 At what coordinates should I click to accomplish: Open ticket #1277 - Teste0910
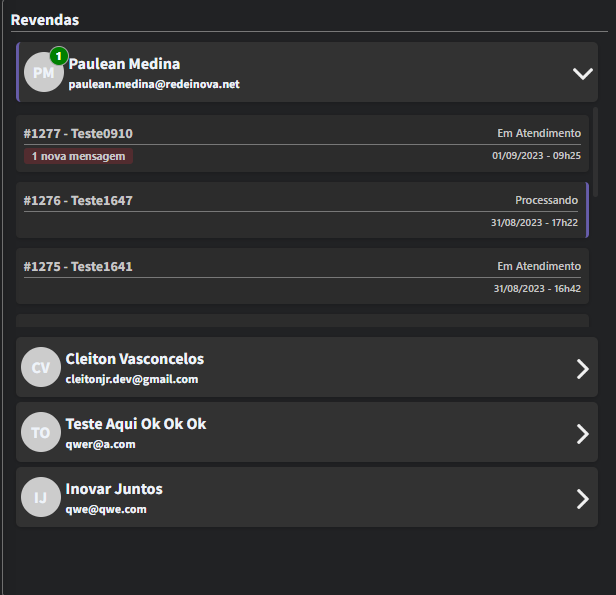[x=302, y=144]
